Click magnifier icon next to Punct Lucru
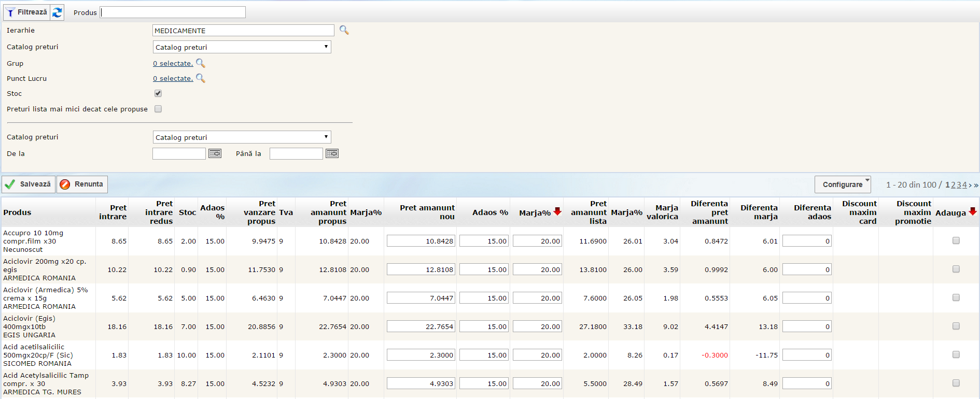980x399 pixels. click(x=201, y=78)
